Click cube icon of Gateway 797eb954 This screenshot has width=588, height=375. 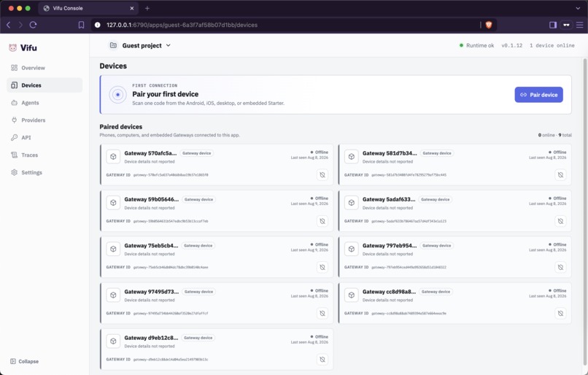click(x=352, y=249)
